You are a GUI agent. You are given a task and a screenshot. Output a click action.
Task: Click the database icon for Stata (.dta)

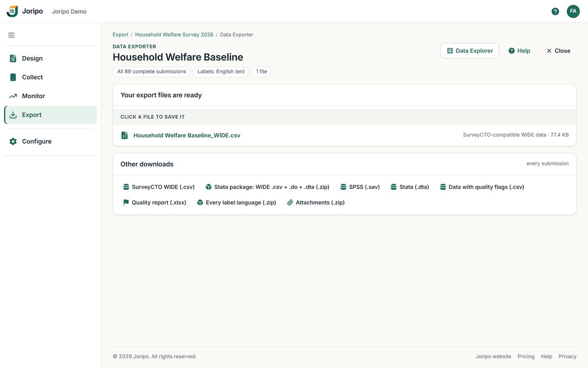point(393,187)
